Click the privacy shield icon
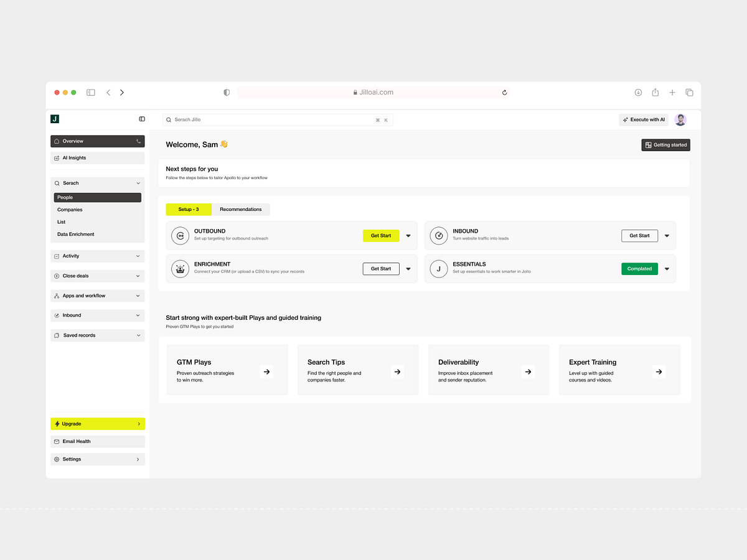 tap(227, 92)
